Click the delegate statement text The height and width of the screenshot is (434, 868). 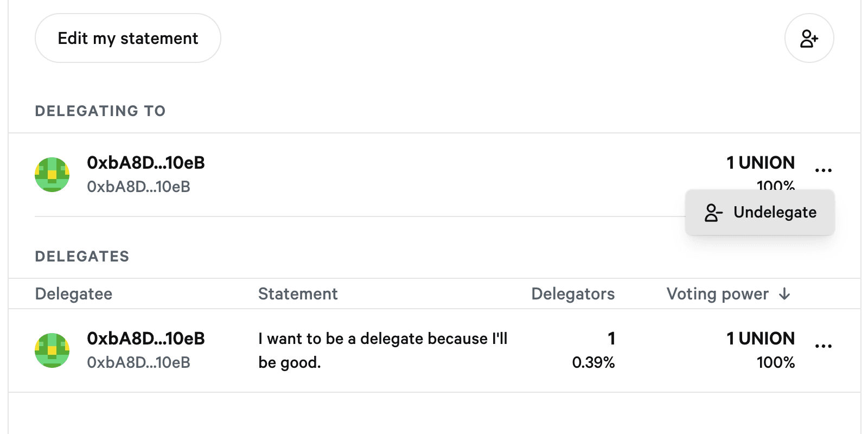pos(382,350)
